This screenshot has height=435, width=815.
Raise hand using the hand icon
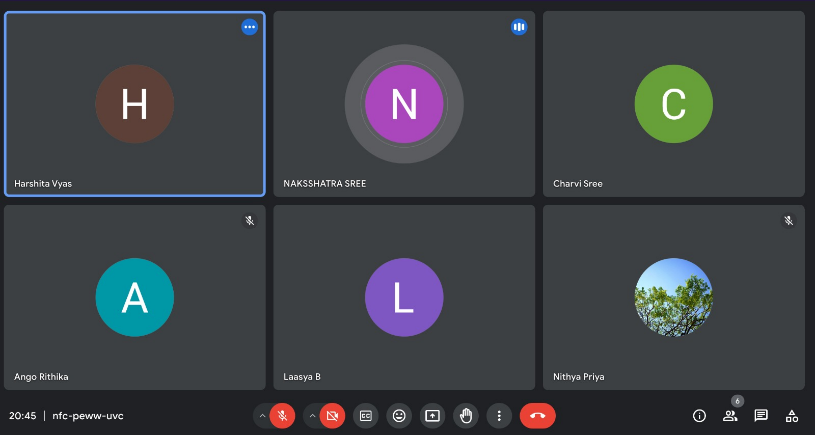[465, 415]
